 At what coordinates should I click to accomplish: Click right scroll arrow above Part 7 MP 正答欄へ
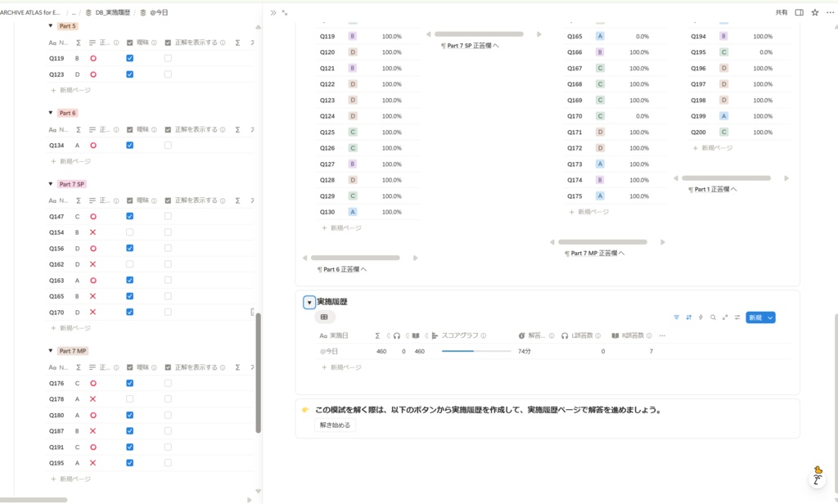pos(663,242)
